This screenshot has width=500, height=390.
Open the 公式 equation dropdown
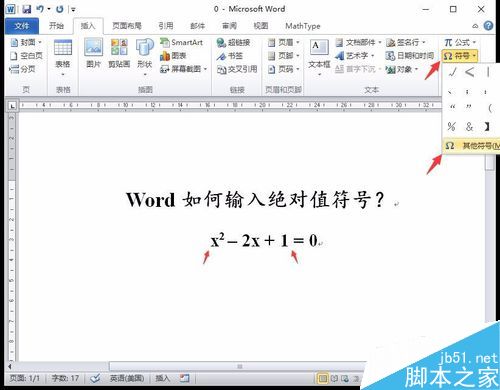coord(460,42)
